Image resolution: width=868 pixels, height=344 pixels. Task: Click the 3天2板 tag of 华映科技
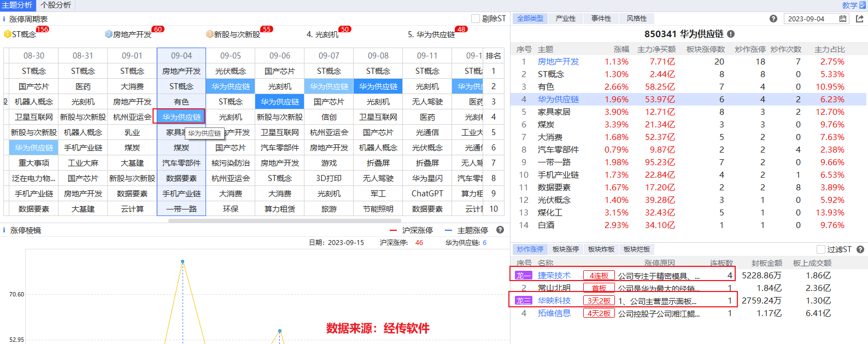point(599,301)
